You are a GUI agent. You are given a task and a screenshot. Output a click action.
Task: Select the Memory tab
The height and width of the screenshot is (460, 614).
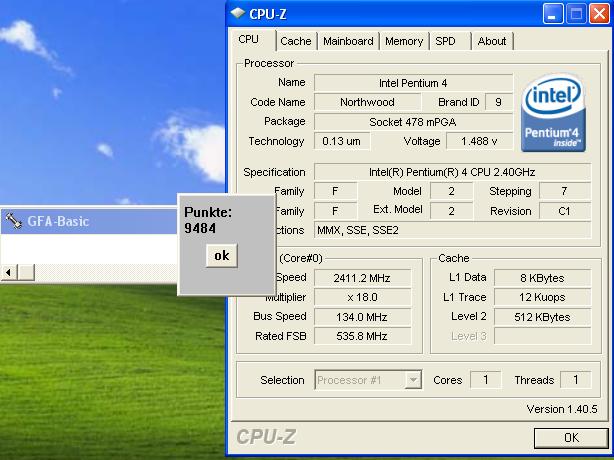pyautogui.click(x=404, y=41)
